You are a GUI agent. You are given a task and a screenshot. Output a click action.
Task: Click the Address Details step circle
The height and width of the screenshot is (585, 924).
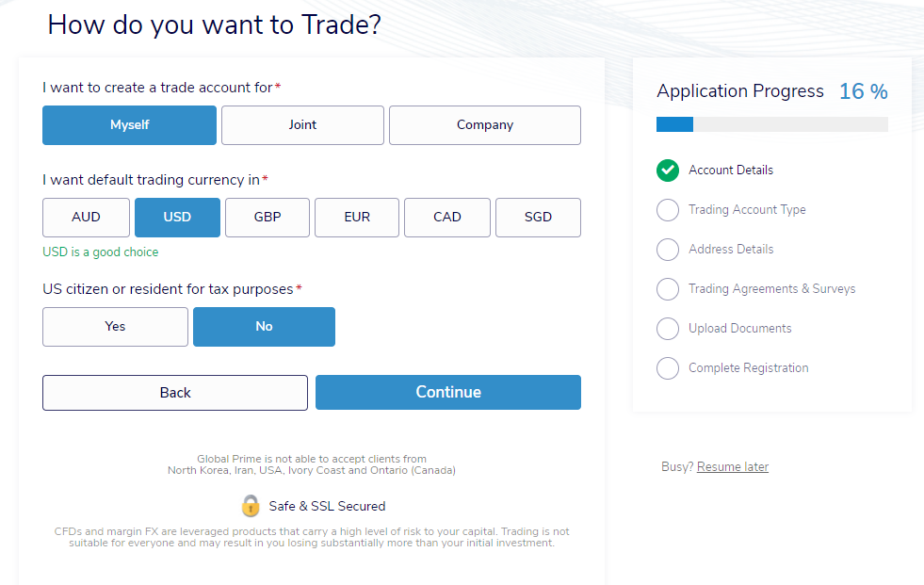point(668,250)
